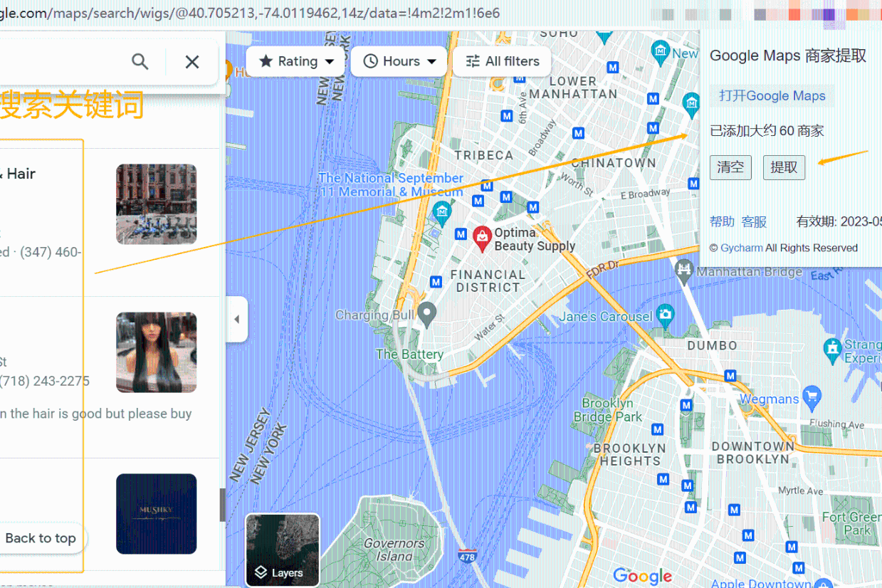Click Brooklyn Bridge Park label

[607, 410]
